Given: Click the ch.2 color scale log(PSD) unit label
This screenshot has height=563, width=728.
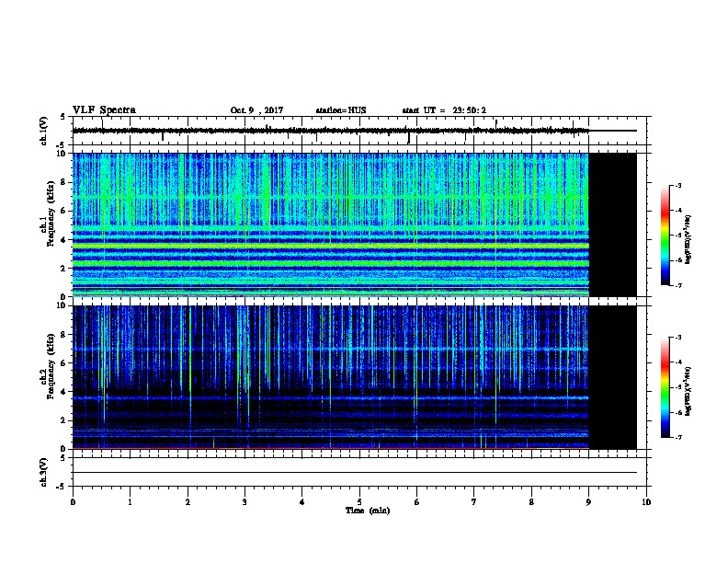Looking at the screenshot, I should [688, 391].
